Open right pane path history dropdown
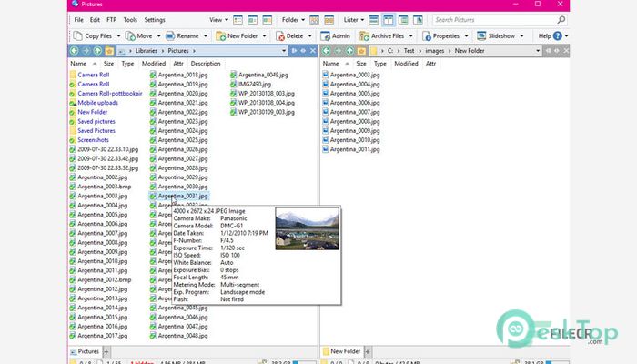This screenshot has height=364, width=637. (x=538, y=51)
